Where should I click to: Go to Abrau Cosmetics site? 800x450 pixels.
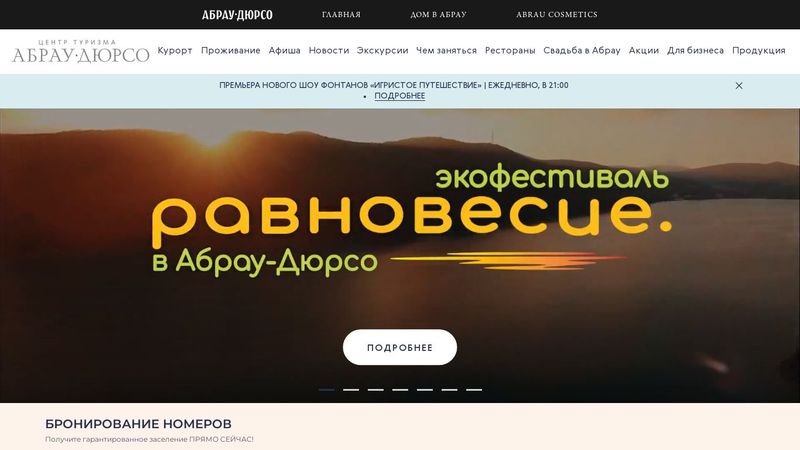(557, 15)
